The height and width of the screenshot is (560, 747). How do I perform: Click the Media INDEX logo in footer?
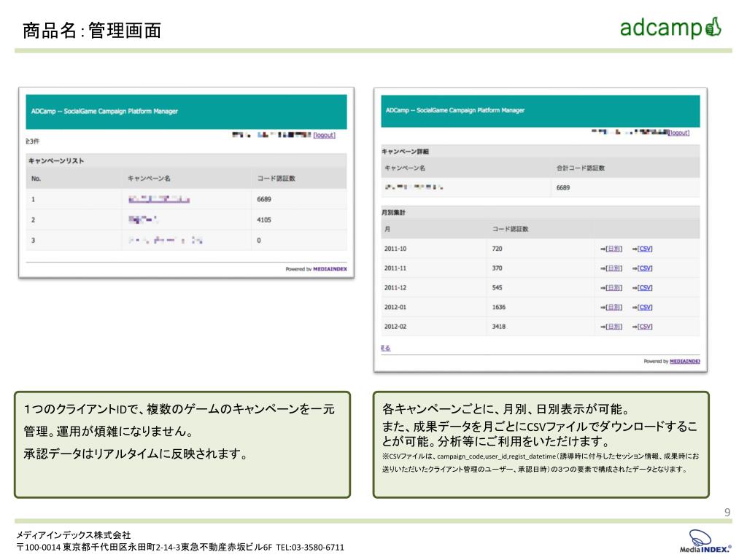pyautogui.click(x=705, y=542)
